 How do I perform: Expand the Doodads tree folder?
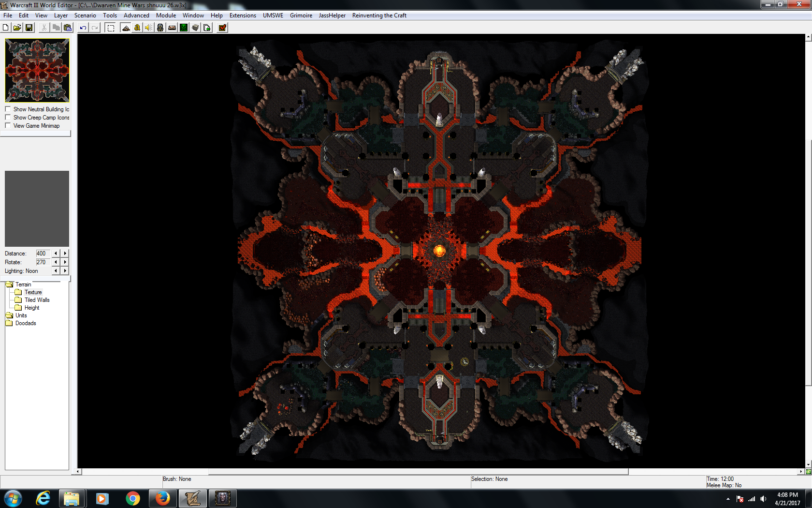[x=9, y=323]
